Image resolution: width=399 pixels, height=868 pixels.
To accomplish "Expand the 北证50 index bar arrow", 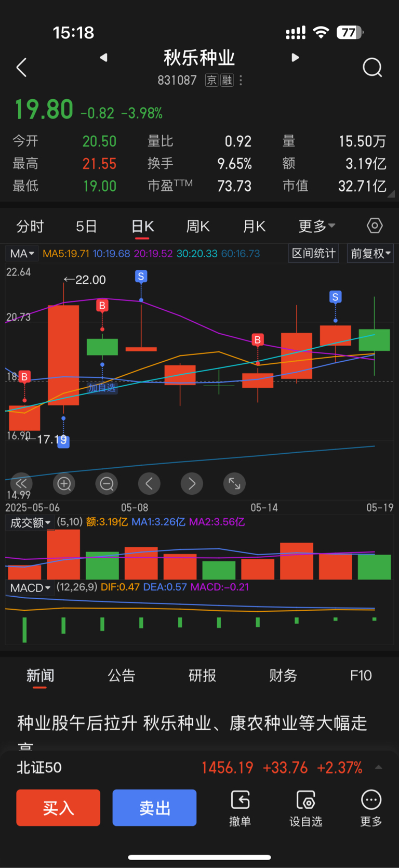I will (x=379, y=767).
